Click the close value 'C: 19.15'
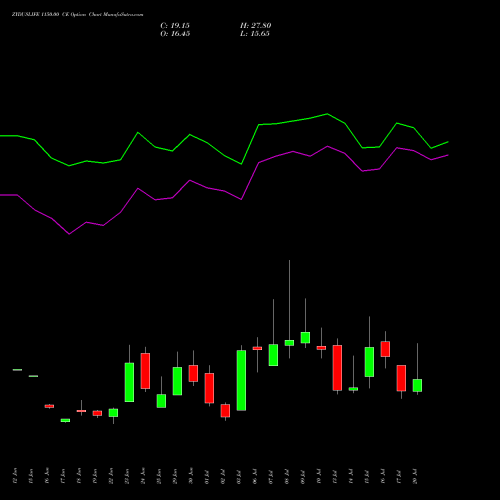 point(175,26)
